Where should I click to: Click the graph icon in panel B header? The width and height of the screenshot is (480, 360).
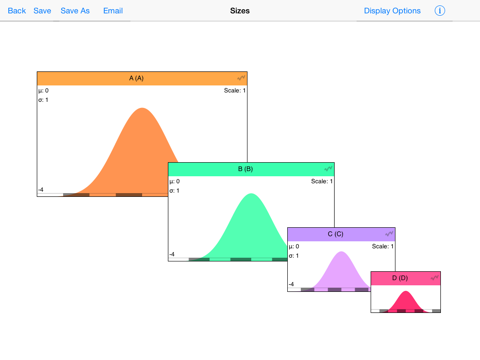(328, 169)
